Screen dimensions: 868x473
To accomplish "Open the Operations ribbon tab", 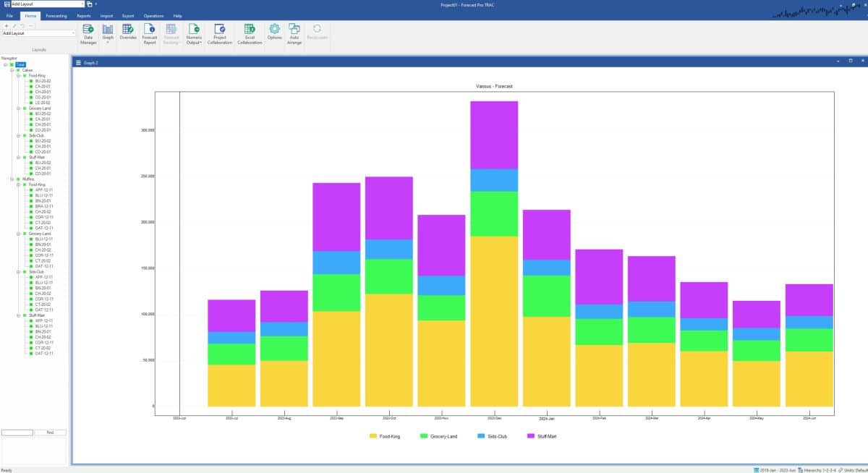I will pos(153,15).
